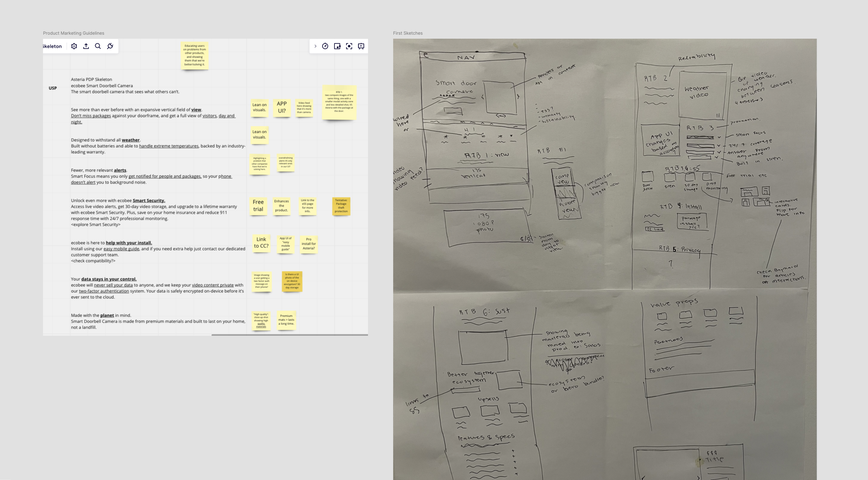The width and height of the screenshot is (868, 480).
Task: Click the <explore Smart Security> placeholder text
Action: click(x=96, y=224)
